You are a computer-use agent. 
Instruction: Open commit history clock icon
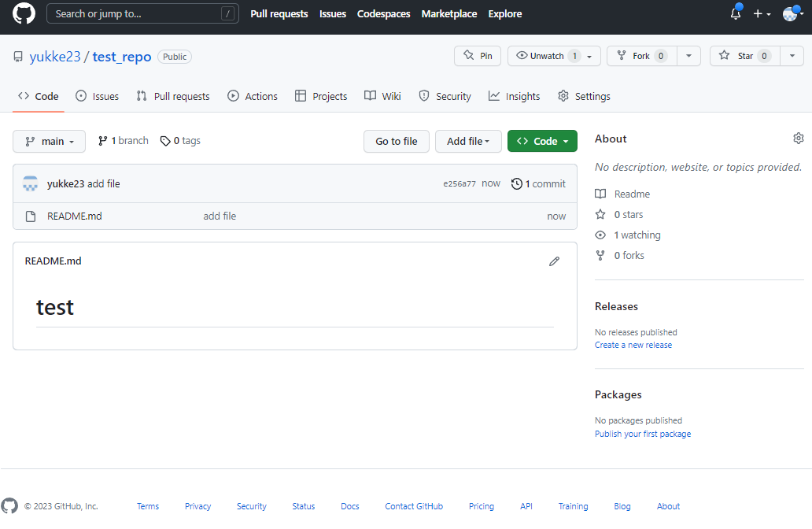click(x=516, y=183)
